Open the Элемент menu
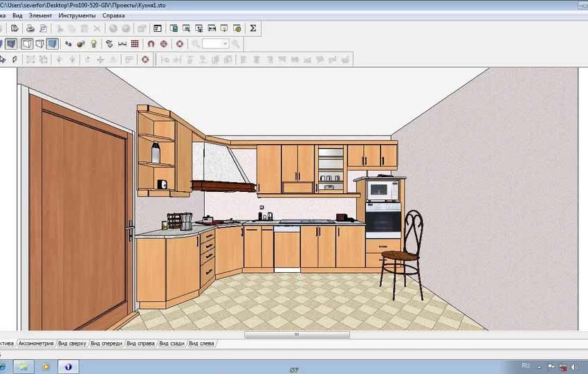 coord(40,15)
